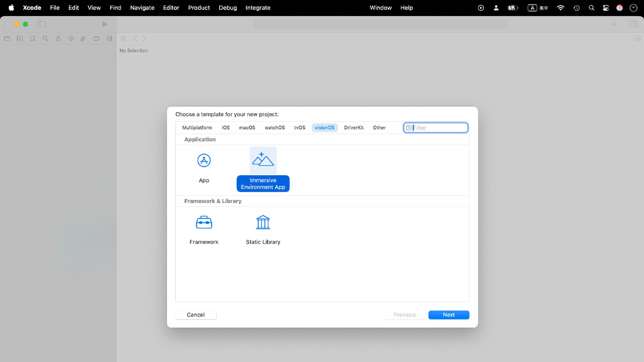Click the Previous button

405,315
